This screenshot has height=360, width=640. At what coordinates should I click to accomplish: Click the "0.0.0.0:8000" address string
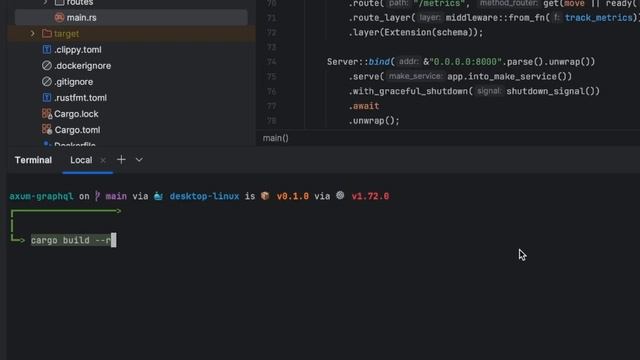point(465,62)
